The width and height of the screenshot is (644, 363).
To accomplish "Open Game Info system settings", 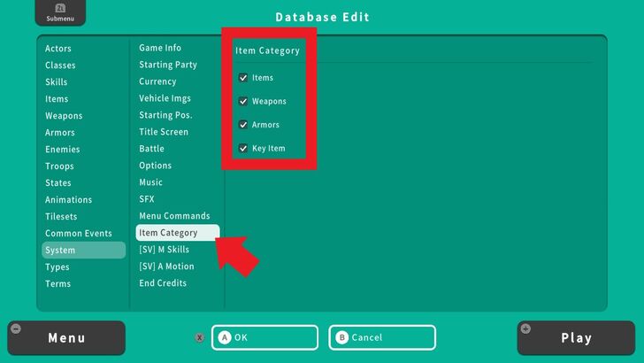I will (x=160, y=48).
